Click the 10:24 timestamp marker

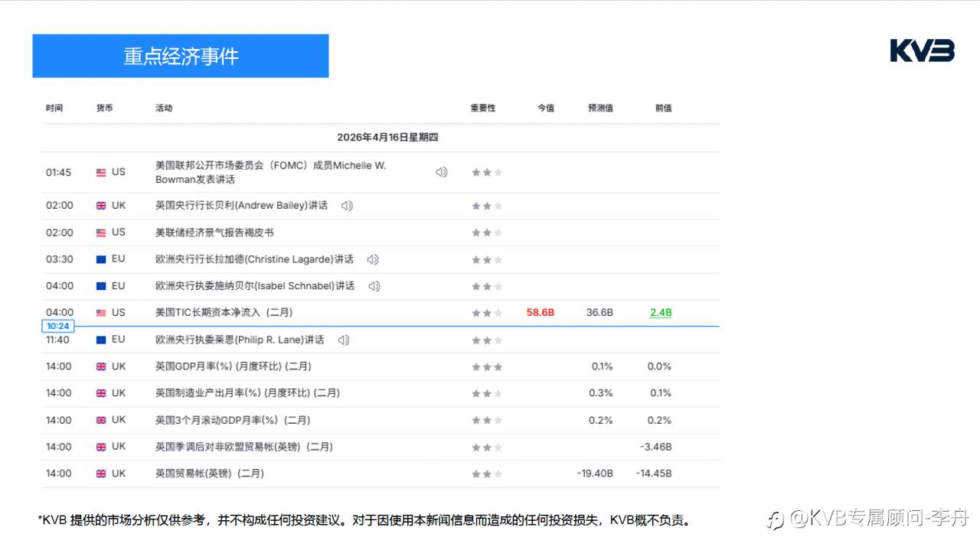[x=58, y=325]
